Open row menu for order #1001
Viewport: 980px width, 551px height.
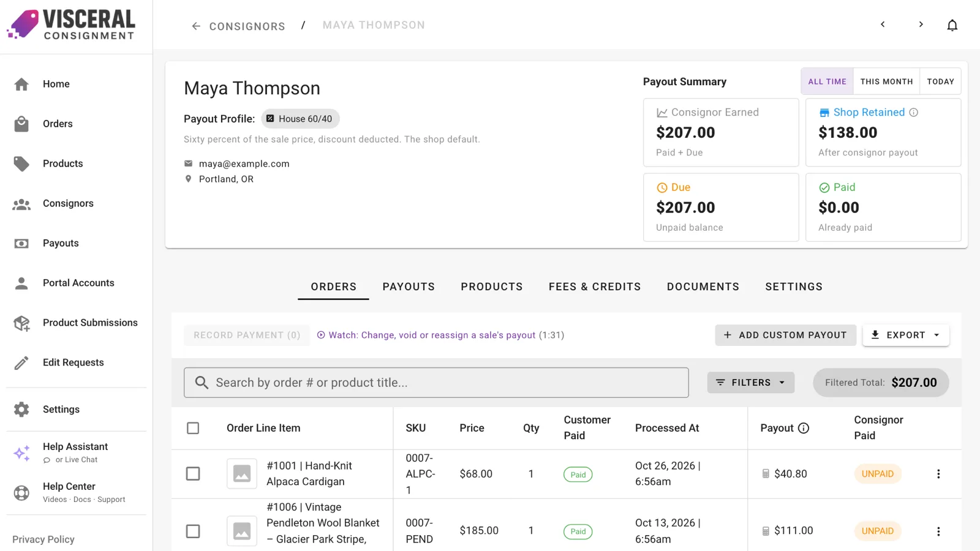pyautogui.click(x=938, y=474)
